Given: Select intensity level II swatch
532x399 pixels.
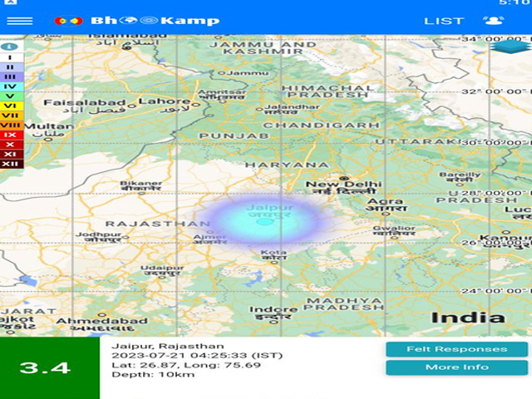Looking at the screenshot, I should click(x=12, y=67).
